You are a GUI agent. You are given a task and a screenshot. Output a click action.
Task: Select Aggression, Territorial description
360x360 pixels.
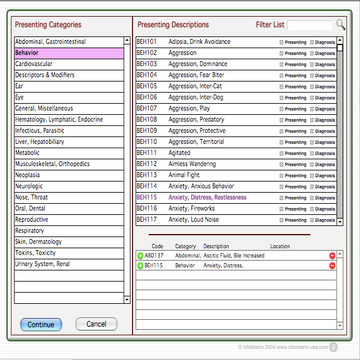click(x=196, y=142)
